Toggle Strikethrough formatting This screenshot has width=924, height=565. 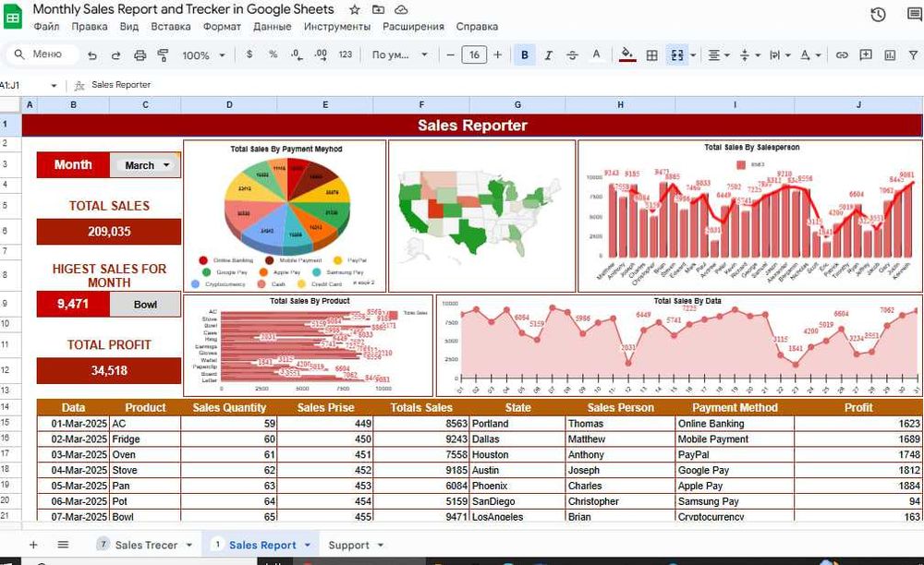(x=572, y=54)
